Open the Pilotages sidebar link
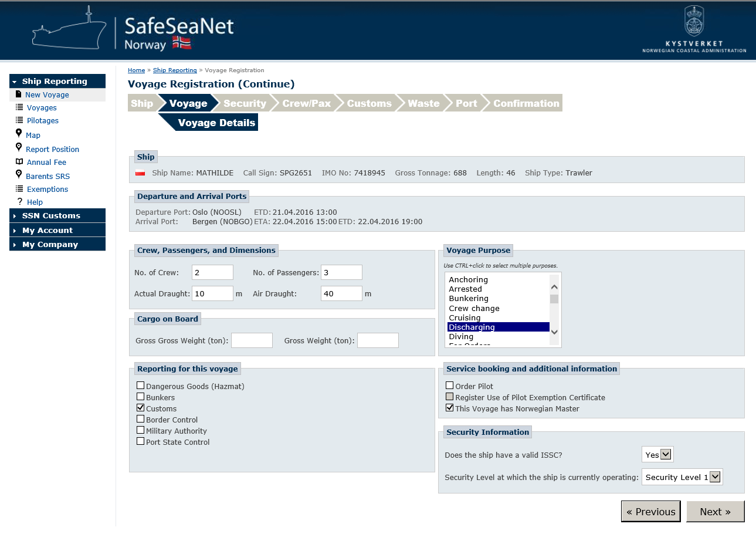 (43, 120)
